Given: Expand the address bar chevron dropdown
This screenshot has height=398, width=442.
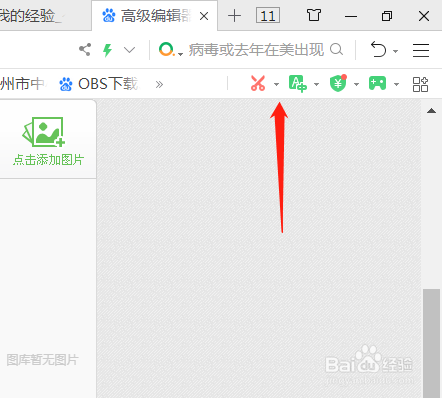Looking at the screenshot, I should (129, 50).
